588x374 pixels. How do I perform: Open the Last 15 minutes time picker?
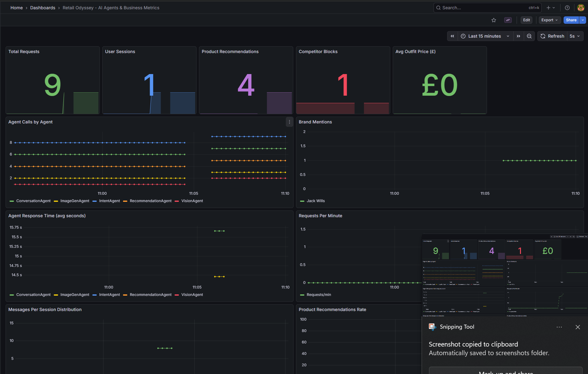(x=485, y=36)
